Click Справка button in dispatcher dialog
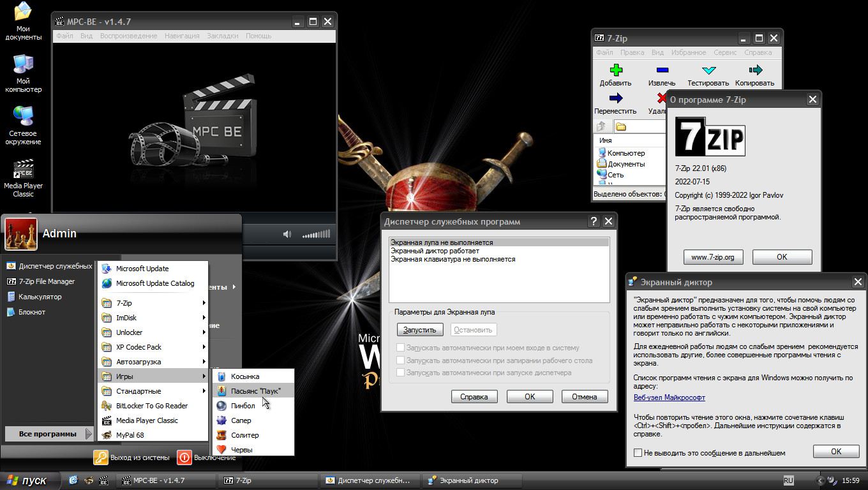Image resolution: width=868 pixels, height=490 pixels. pyautogui.click(x=474, y=396)
